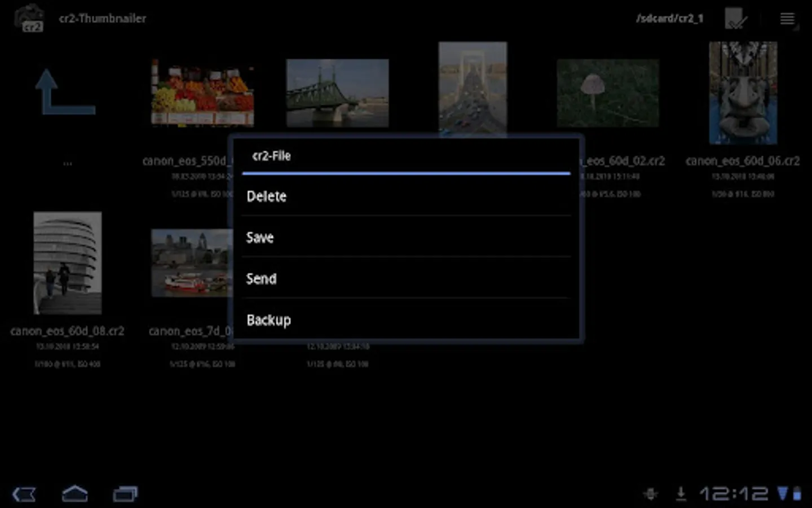Image resolution: width=812 pixels, height=508 pixels.
Task: Open the stone statue thumbnail
Action: click(743, 93)
